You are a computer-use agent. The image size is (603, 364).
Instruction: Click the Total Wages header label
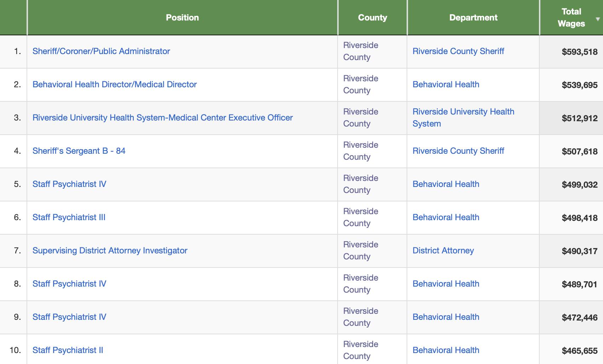(x=571, y=18)
